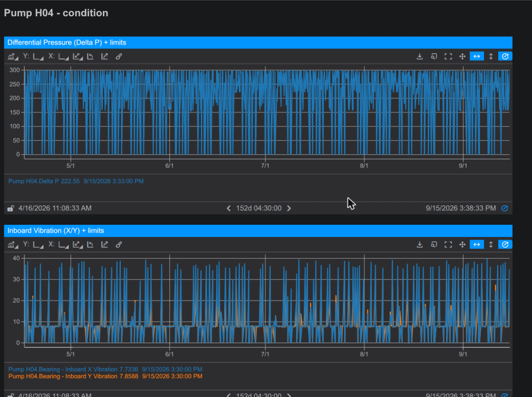Download Delta P chart data

click(x=420, y=56)
